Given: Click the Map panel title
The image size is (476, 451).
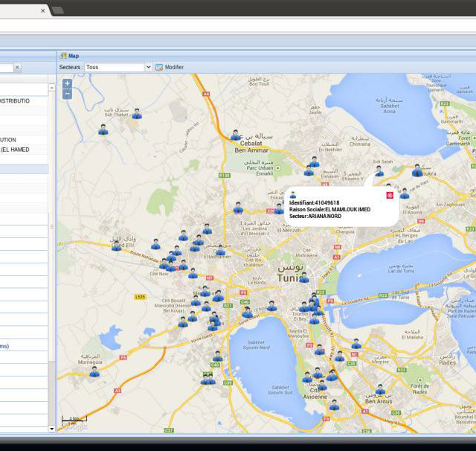Looking at the screenshot, I should (x=74, y=55).
